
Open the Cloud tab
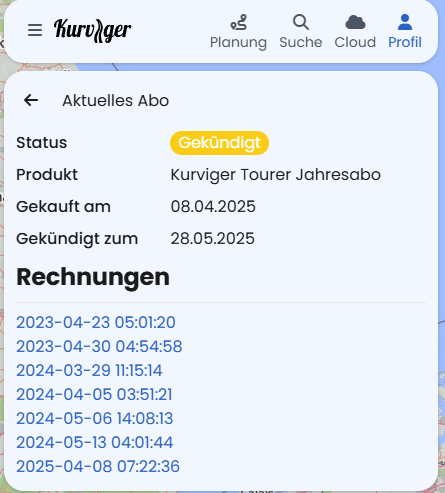pyautogui.click(x=355, y=32)
